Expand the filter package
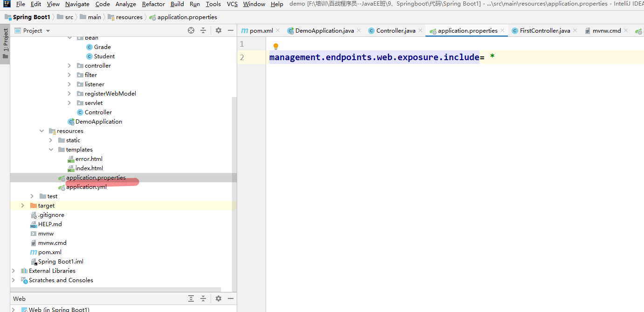Screen dimensions: 644x312 [x=69, y=75]
